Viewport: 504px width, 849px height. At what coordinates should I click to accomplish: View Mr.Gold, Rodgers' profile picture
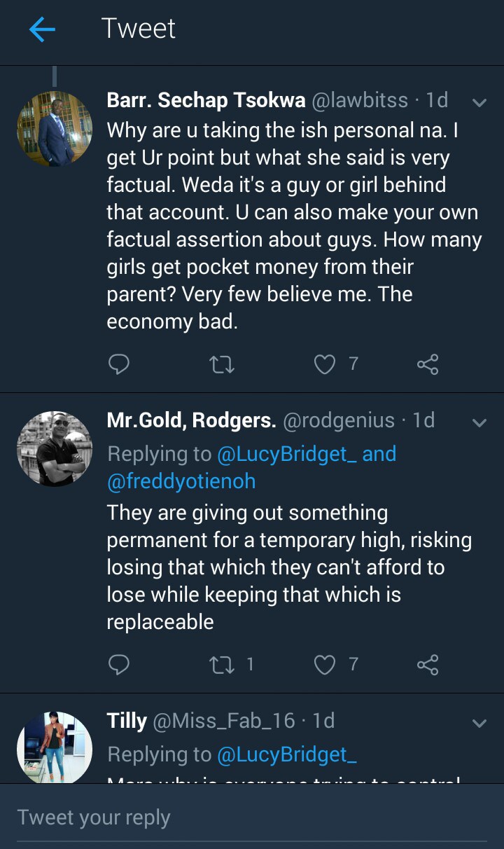point(55,448)
